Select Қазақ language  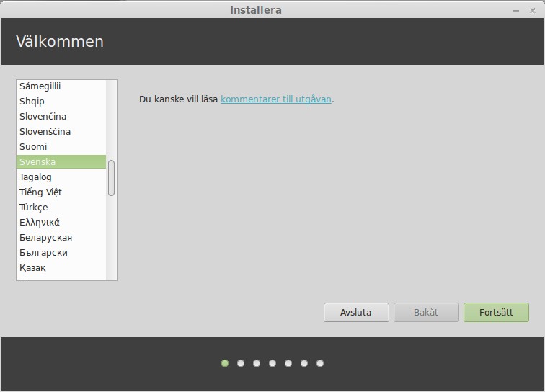pos(61,268)
